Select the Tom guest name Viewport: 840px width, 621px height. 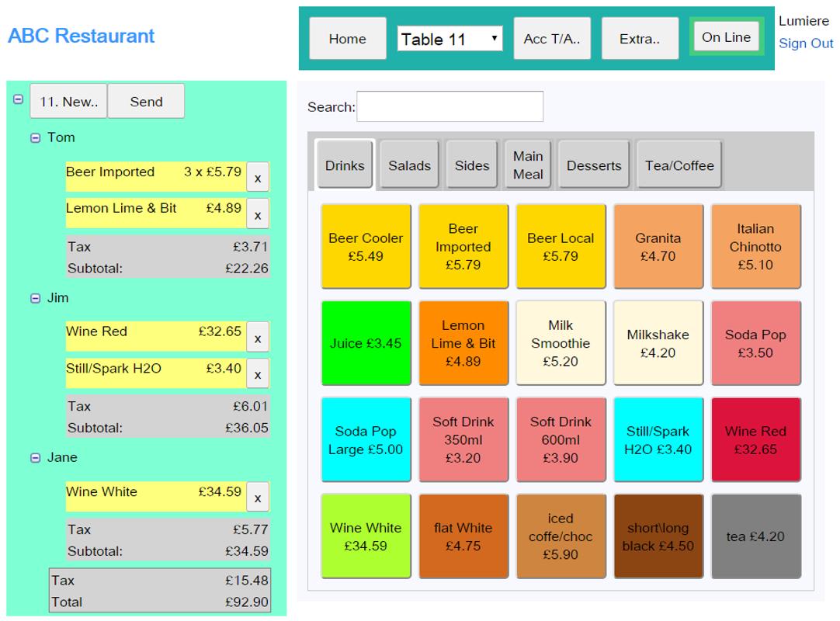click(61, 137)
